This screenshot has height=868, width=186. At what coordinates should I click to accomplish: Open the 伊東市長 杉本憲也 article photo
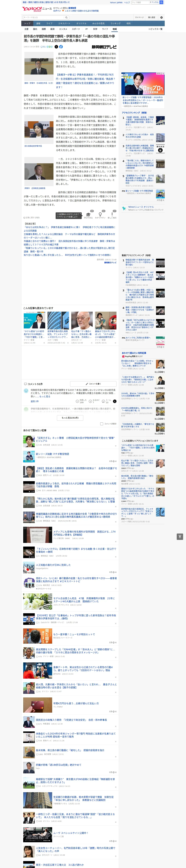(x=39, y=66)
